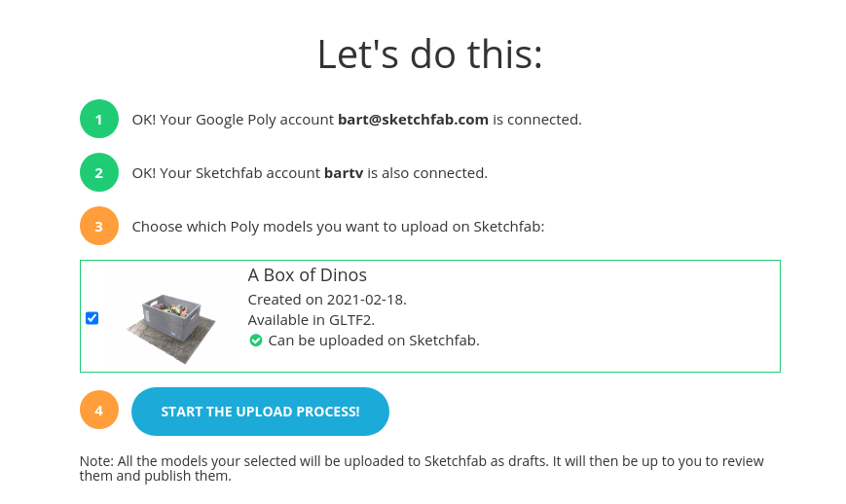Click the orange step 3 circle
Screen dimensions: 846x504
click(x=98, y=227)
